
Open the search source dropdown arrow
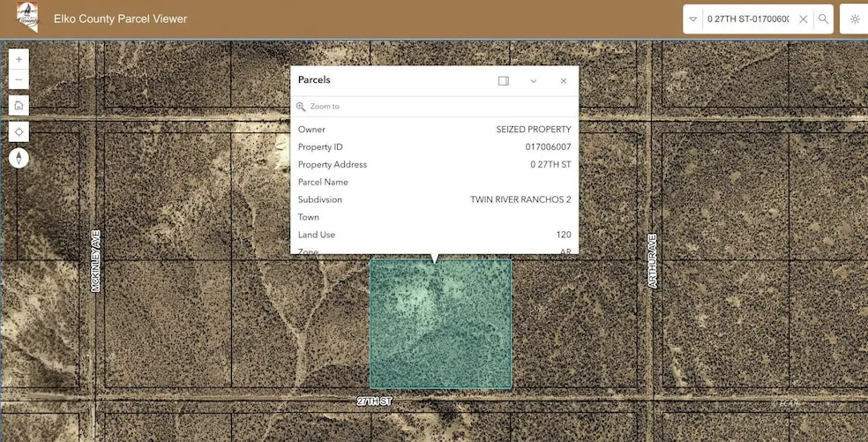693,19
